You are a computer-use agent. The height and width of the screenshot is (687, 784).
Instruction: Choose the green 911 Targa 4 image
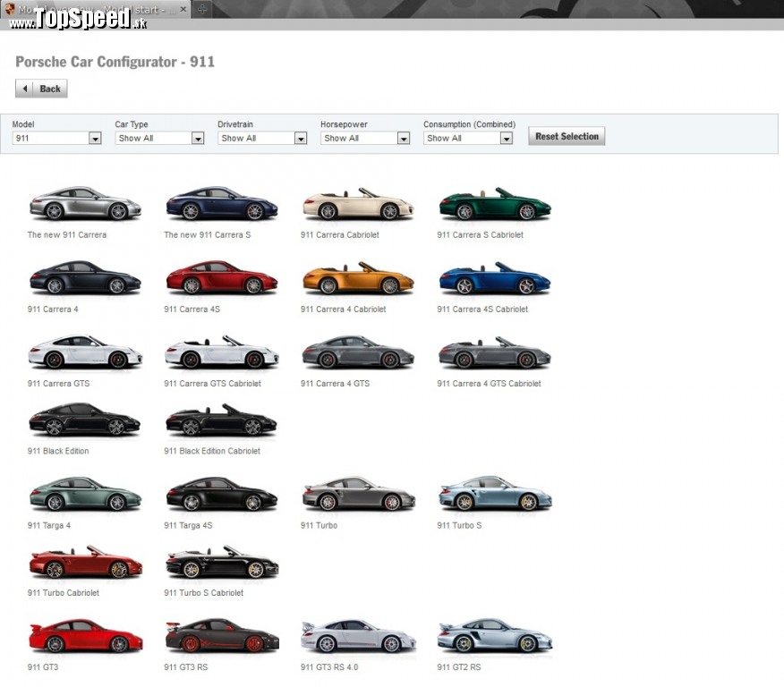(85, 493)
